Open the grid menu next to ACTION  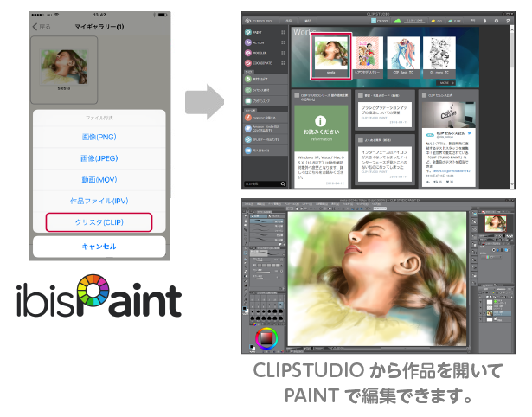[x=283, y=42]
